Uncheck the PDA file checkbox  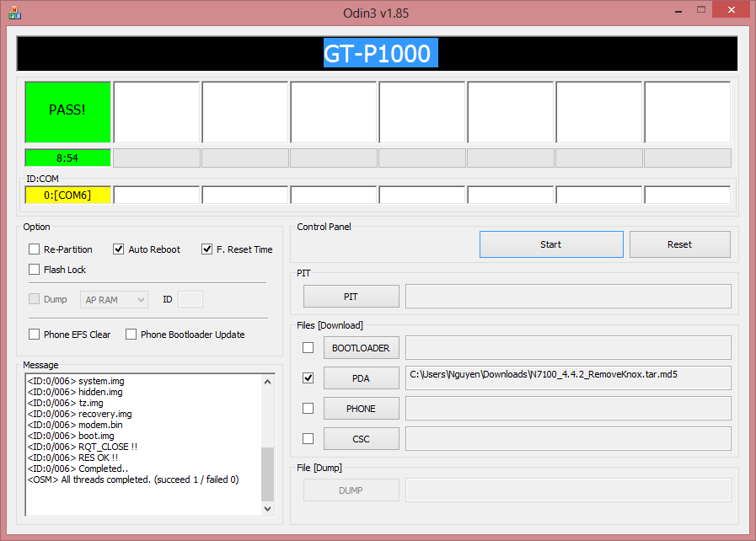click(x=308, y=378)
